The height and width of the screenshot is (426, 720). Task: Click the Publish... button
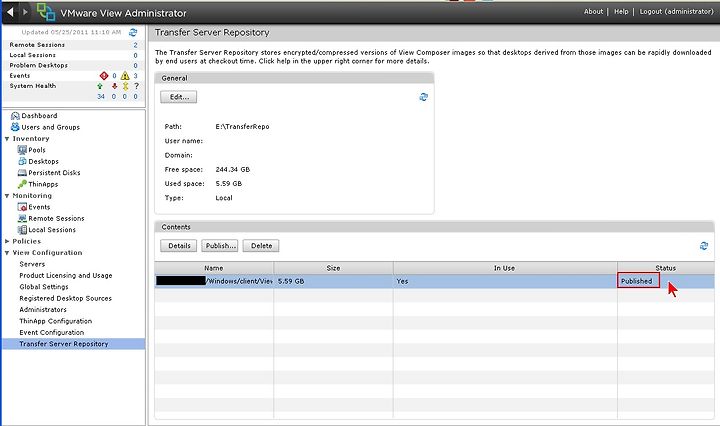point(219,246)
